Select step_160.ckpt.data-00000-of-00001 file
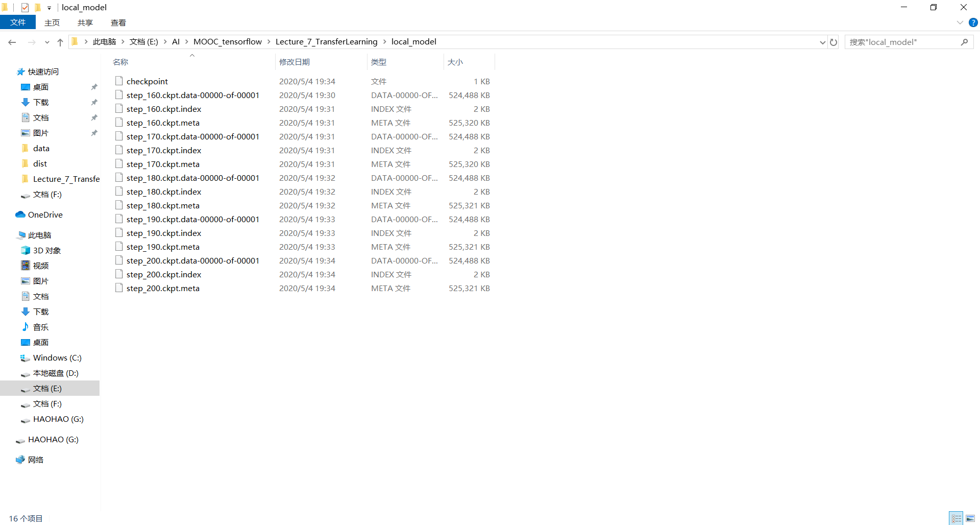Screen dimensions: 980x525 point(193,95)
